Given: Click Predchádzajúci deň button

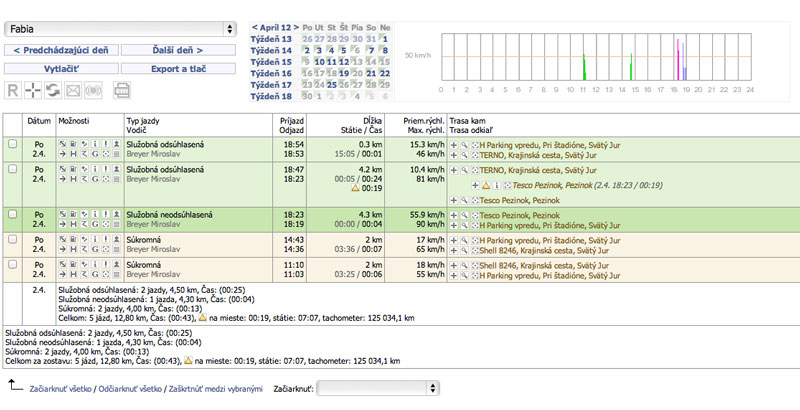Looking at the screenshot, I should coord(61,50).
